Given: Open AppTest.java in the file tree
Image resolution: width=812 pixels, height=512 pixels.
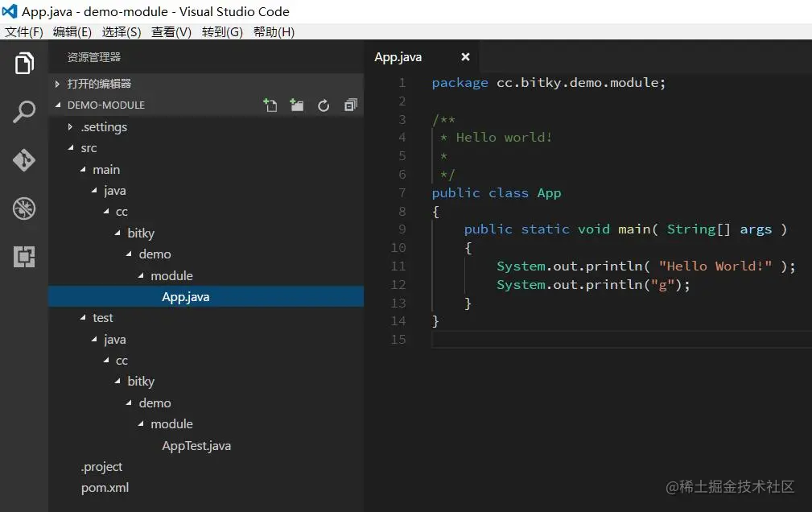Looking at the screenshot, I should (x=196, y=446).
